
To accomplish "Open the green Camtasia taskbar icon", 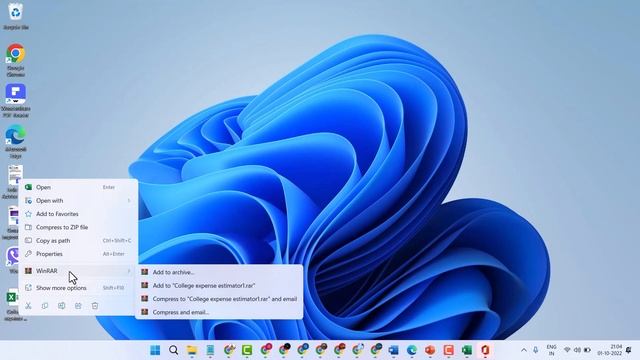I will coord(247,350).
